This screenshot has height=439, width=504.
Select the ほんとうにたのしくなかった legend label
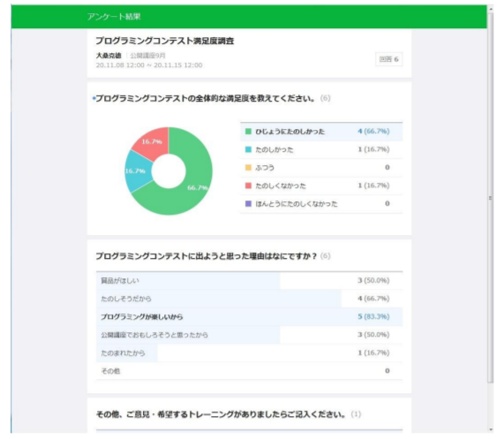(x=297, y=204)
